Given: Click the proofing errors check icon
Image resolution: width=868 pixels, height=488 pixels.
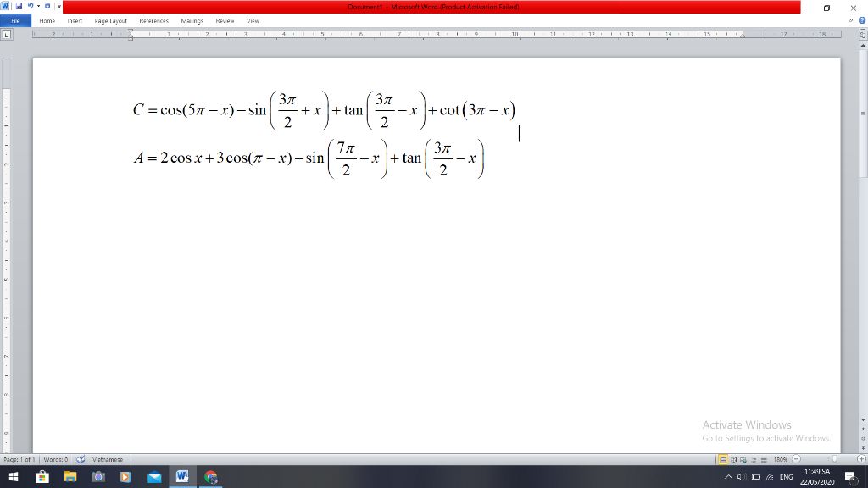Looking at the screenshot, I should [x=81, y=459].
